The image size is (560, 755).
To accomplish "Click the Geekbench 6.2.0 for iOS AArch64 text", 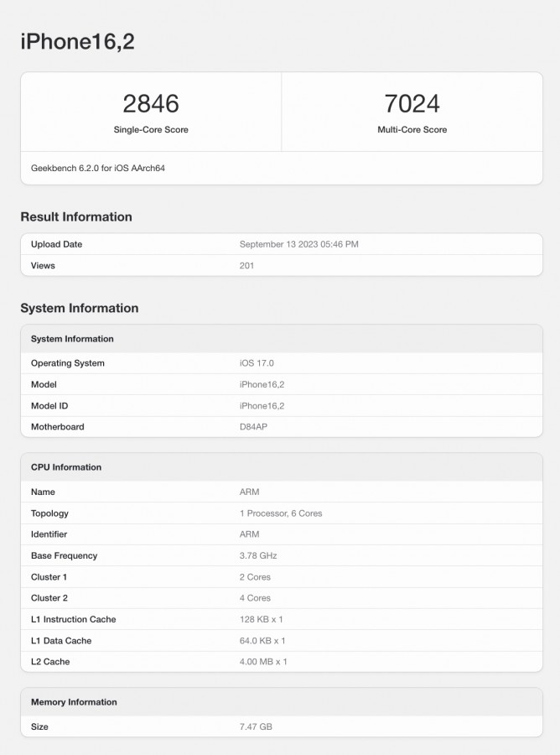I will tap(97, 168).
